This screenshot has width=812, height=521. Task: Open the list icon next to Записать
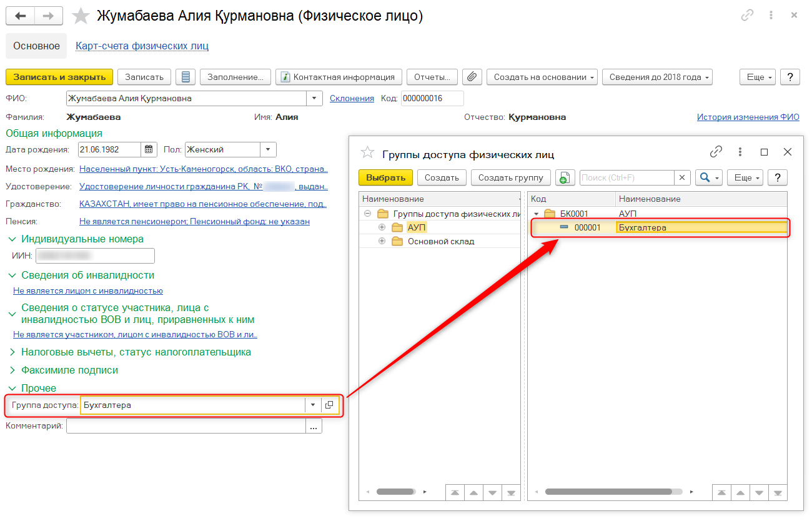(185, 77)
